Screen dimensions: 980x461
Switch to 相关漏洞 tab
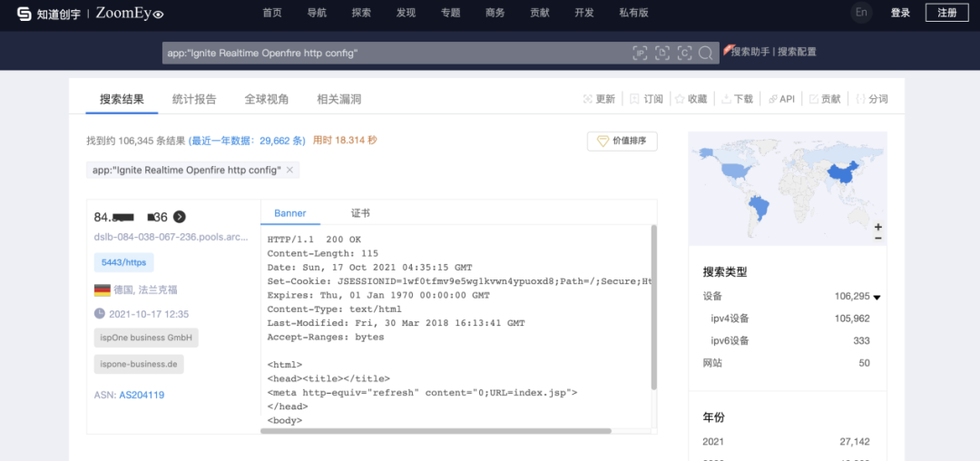(x=338, y=99)
